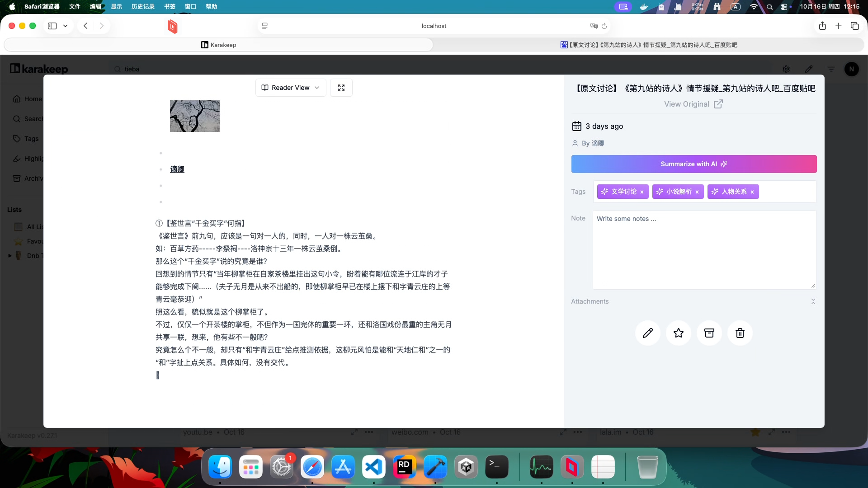Favourite the bookmark with star icon
This screenshot has width=868, height=488.
[678, 333]
